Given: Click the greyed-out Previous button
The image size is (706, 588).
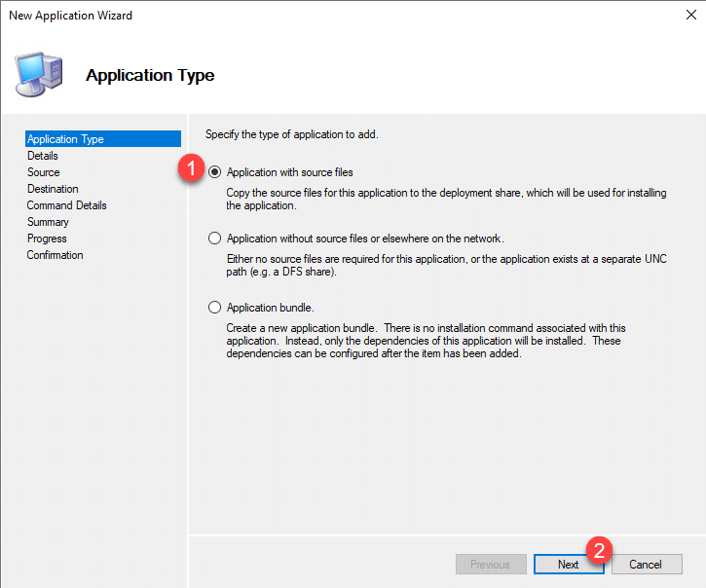Looking at the screenshot, I should tap(490, 565).
